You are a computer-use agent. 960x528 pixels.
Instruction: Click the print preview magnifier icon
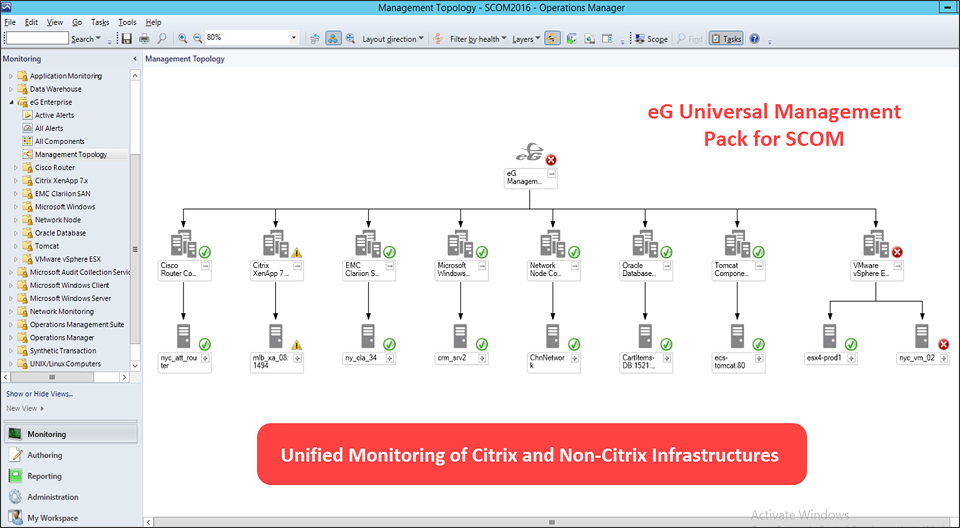click(162, 39)
